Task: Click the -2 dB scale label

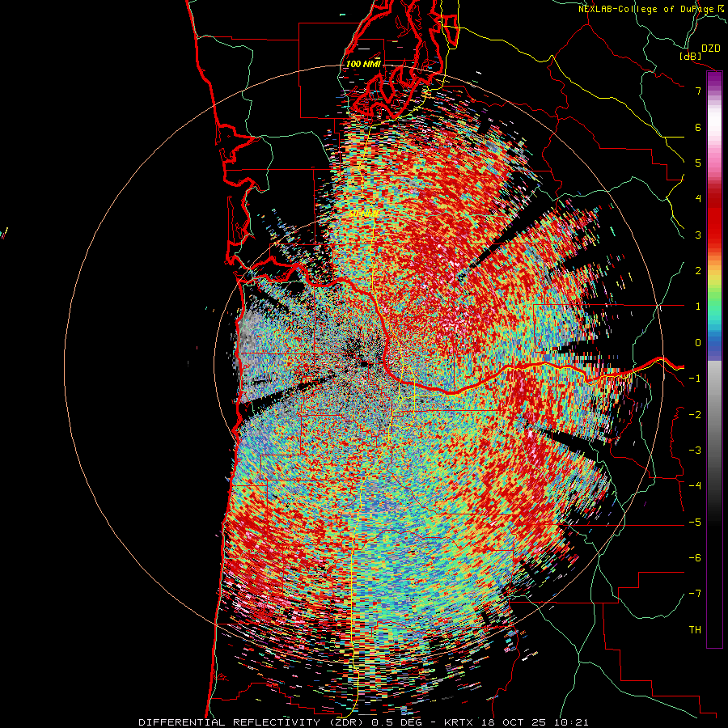Action: (x=695, y=415)
